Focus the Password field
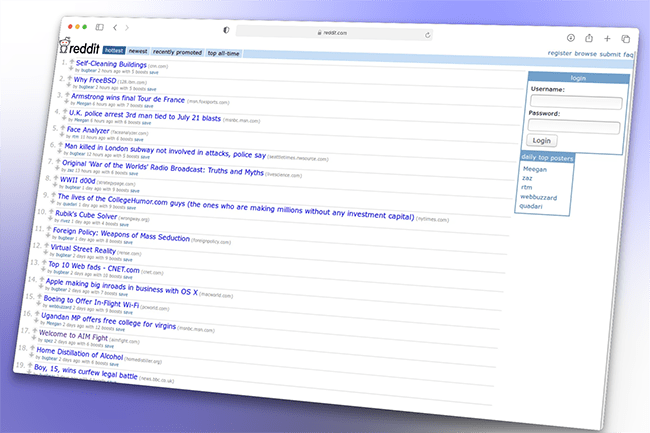Image resolution: width=650 pixels, height=433 pixels. [574, 127]
